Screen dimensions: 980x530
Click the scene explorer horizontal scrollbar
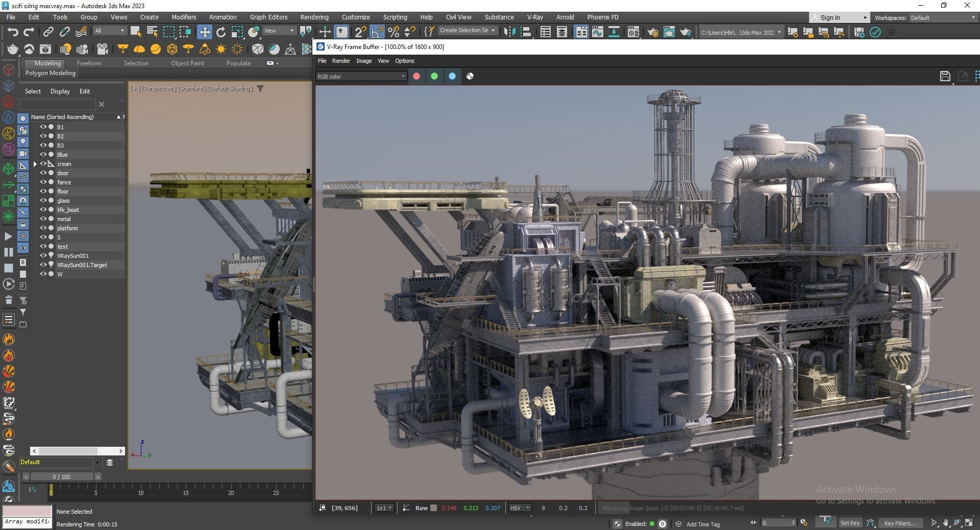click(x=78, y=451)
